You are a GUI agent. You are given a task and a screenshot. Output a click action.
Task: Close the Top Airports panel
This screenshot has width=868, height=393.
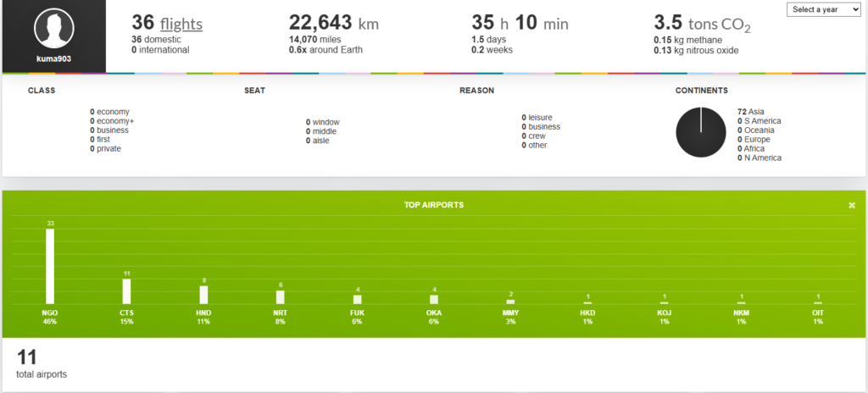[x=852, y=205]
